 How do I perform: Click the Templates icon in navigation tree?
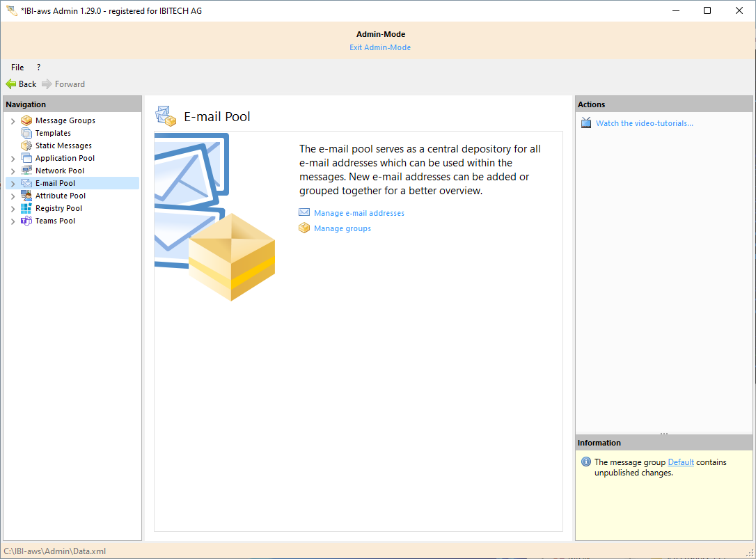[26, 133]
